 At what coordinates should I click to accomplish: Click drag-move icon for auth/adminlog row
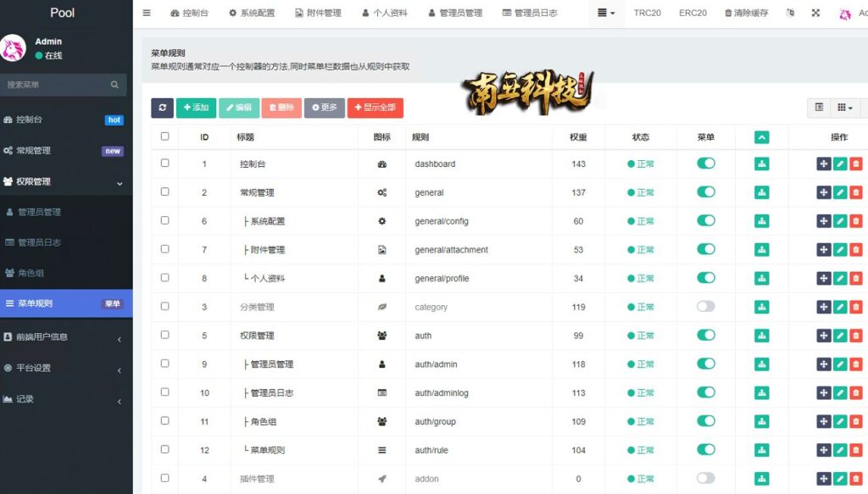(x=824, y=393)
